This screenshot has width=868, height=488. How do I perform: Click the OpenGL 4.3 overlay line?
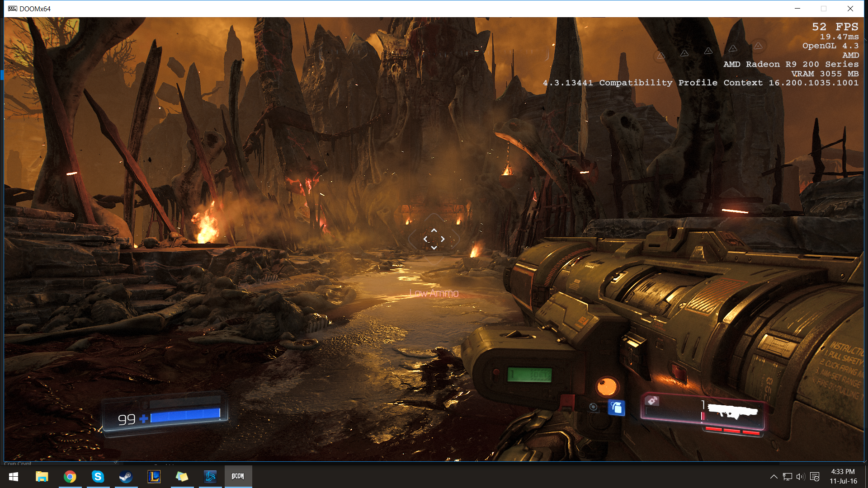point(830,46)
